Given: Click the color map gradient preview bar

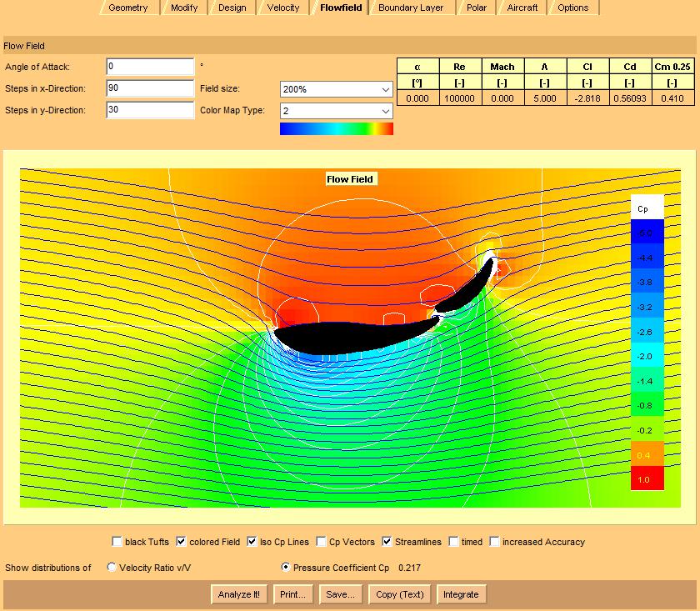Looking at the screenshot, I should 336,128.
